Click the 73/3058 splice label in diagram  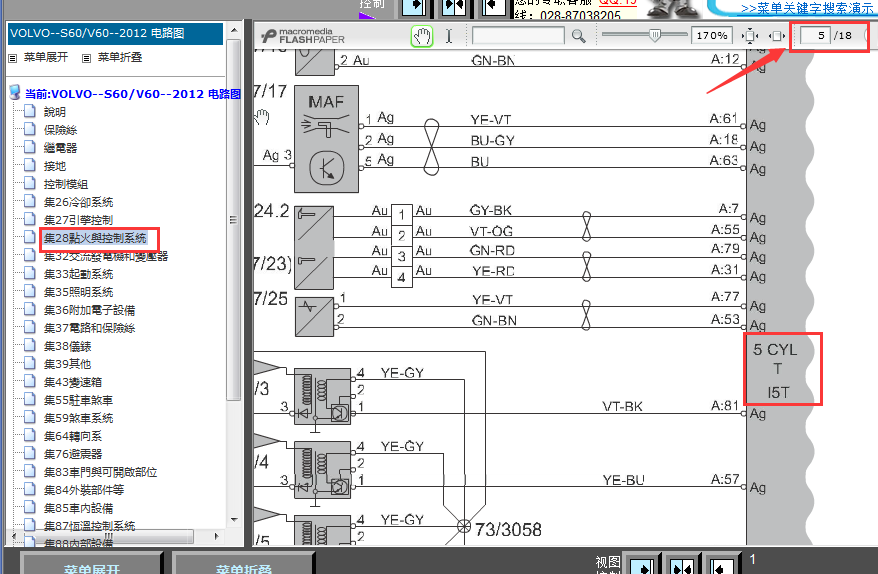pyautogui.click(x=508, y=529)
